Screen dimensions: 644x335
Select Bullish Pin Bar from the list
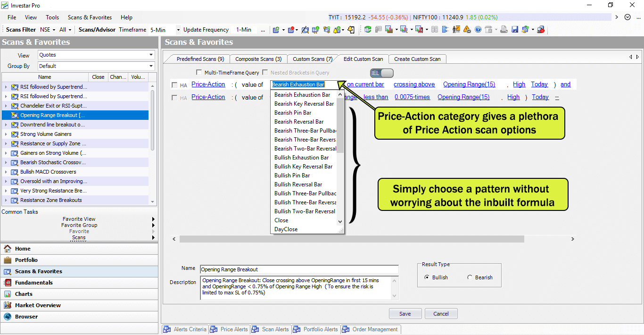pos(292,176)
